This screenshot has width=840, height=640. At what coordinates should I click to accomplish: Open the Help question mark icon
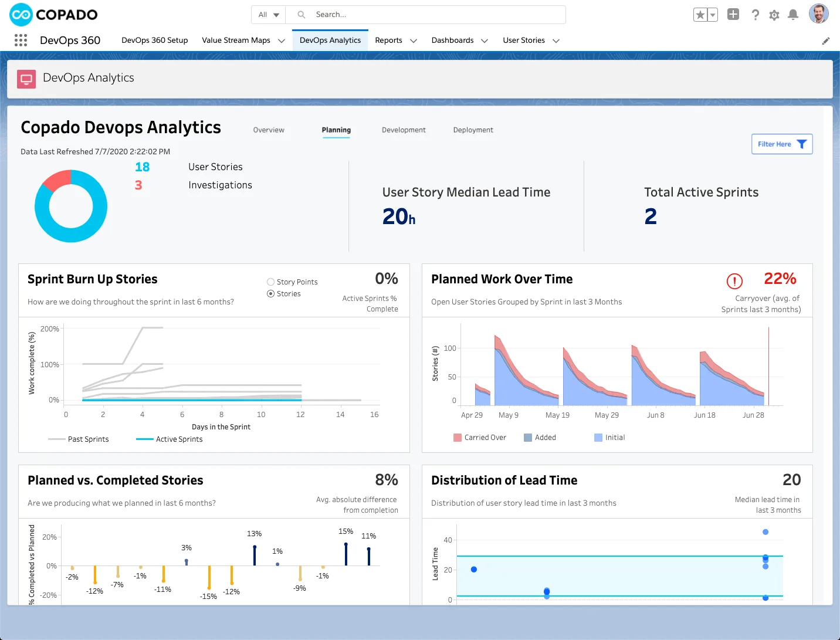click(x=755, y=15)
